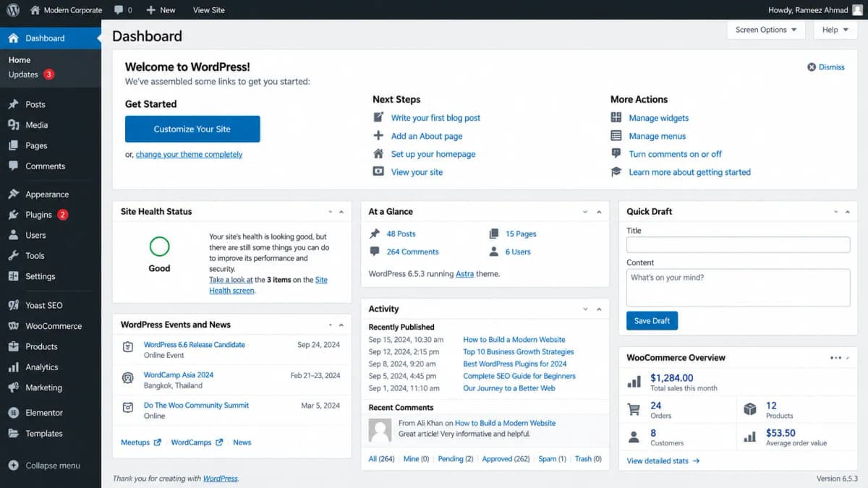Click the Astra theme link
The height and width of the screenshot is (488, 868).
(x=464, y=274)
